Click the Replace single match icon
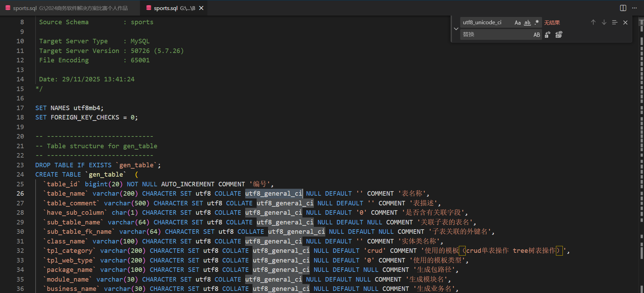This screenshot has height=293, width=644. tap(548, 35)
